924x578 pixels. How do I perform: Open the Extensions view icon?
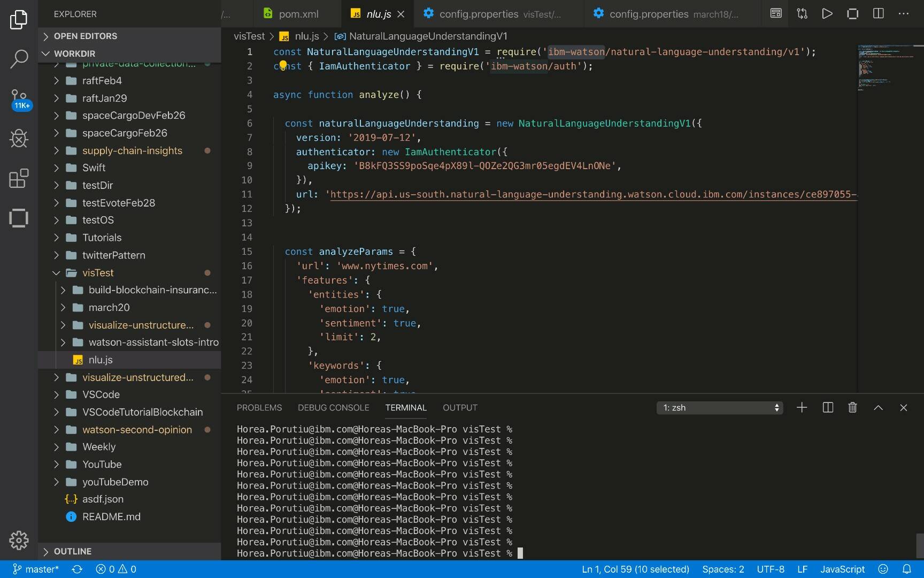tap(19, 178)
